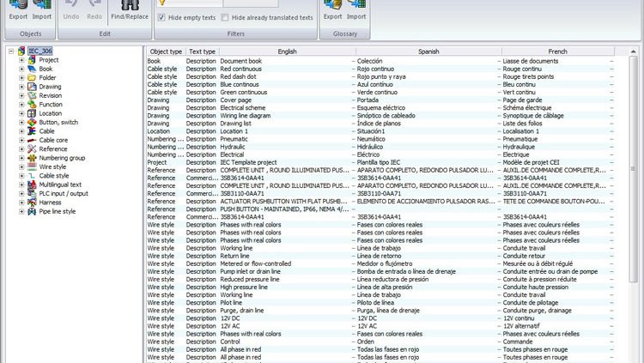Click the Numbering group item icon
Screen dimensions: 644x363
point(32,158)
